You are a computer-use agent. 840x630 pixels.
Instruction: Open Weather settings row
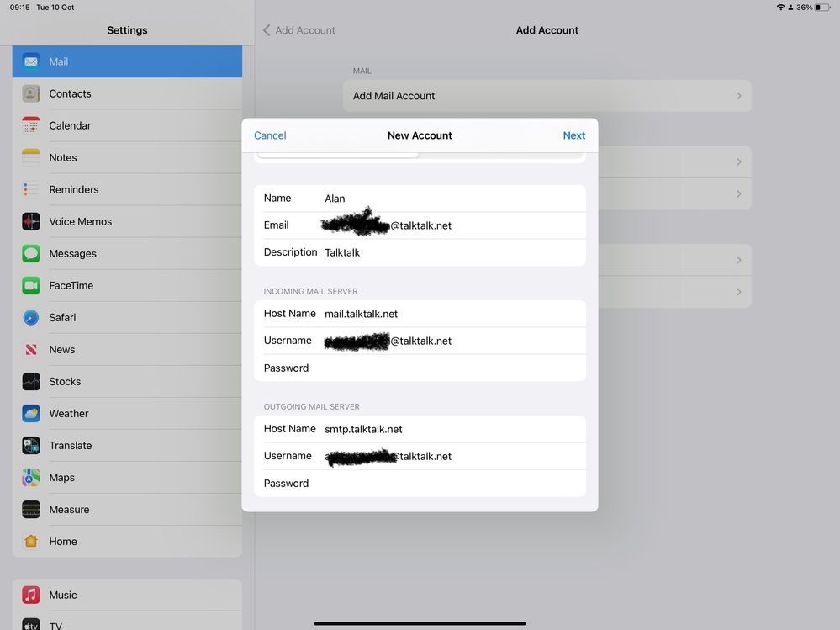point(127,414)
